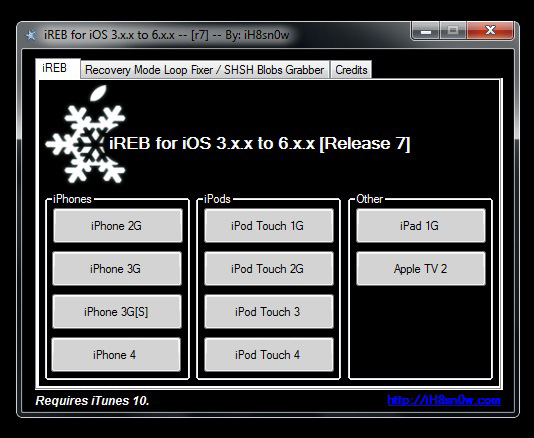
Task: Click the snowflake Apple logo image
Action: [x=85, y=134]
